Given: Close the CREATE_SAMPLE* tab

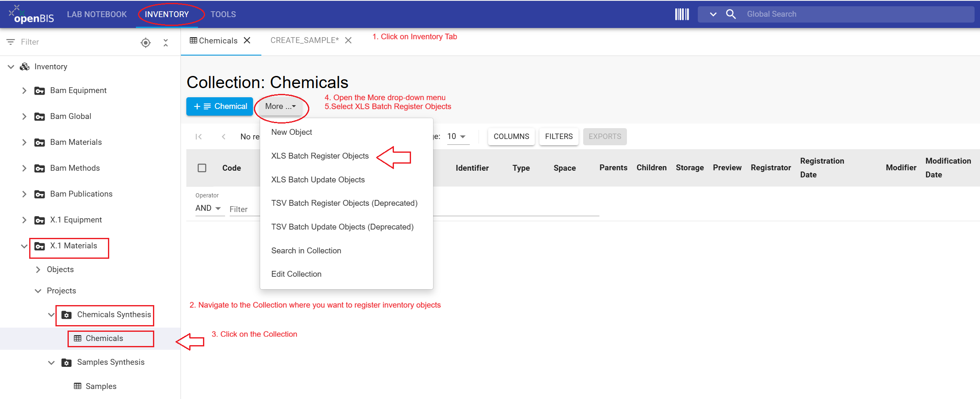Looking at the screenshot, I should pos(348,40).
